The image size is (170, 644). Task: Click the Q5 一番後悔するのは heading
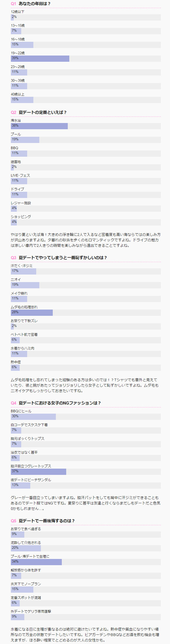(x=43, y=520)
